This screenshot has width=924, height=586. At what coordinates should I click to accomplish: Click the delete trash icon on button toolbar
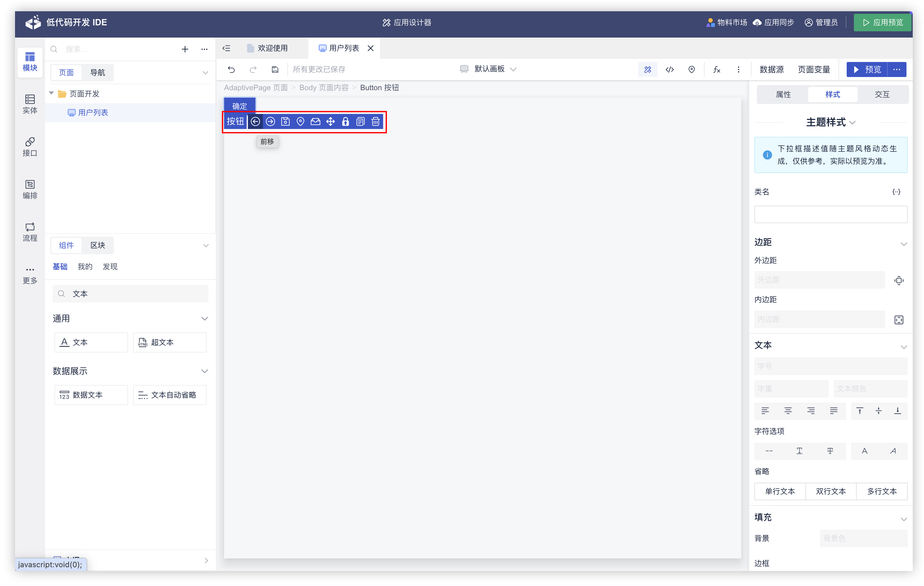pos(375,122)
